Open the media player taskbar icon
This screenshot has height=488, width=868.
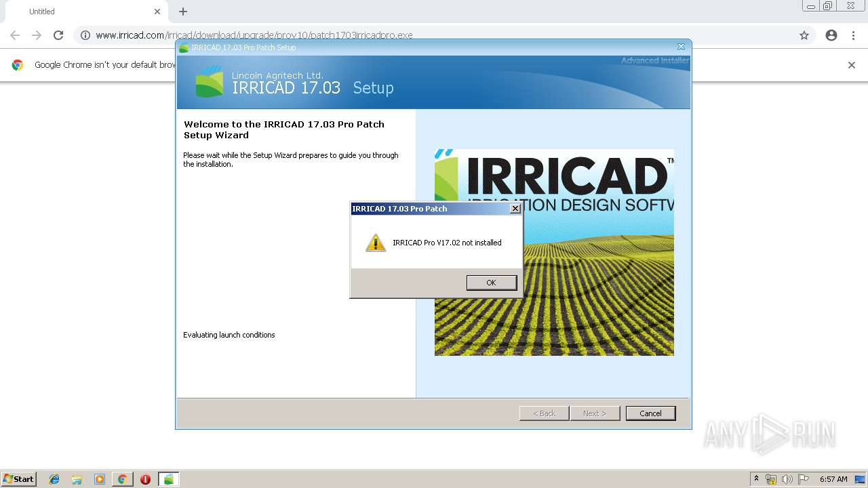click(x=100, y=479)
